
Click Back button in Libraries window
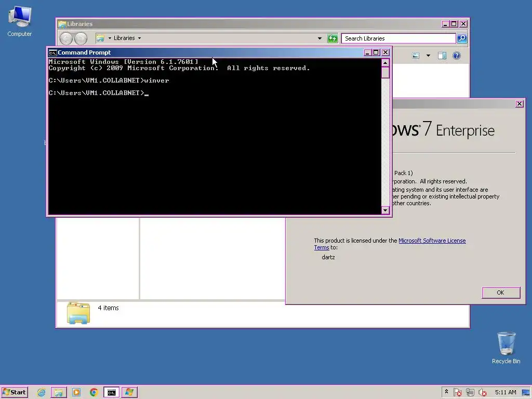click(x=66, y=38)
